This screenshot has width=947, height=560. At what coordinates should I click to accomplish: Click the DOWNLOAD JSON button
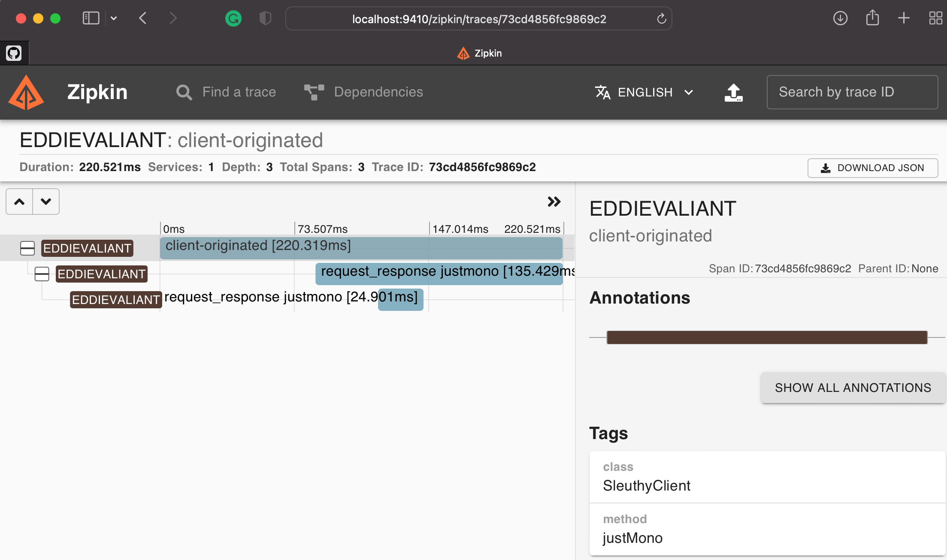tap(872, 168)
